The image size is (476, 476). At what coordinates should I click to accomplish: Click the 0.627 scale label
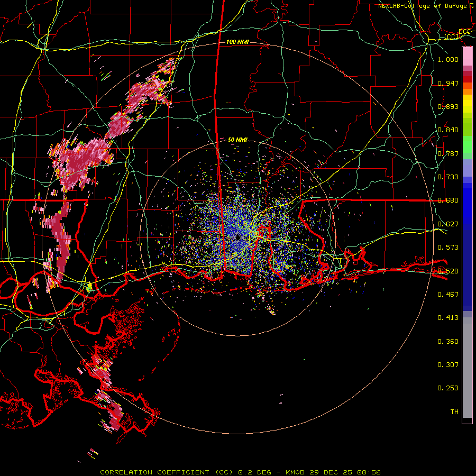(448, 224)
